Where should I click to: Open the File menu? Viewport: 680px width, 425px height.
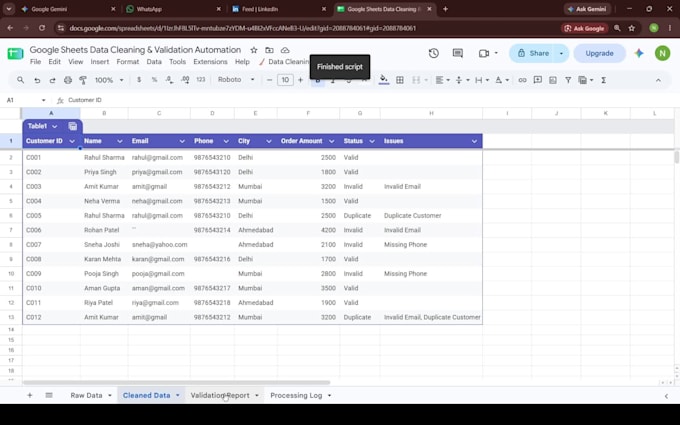pyautogui.click(x=36, y=62)
